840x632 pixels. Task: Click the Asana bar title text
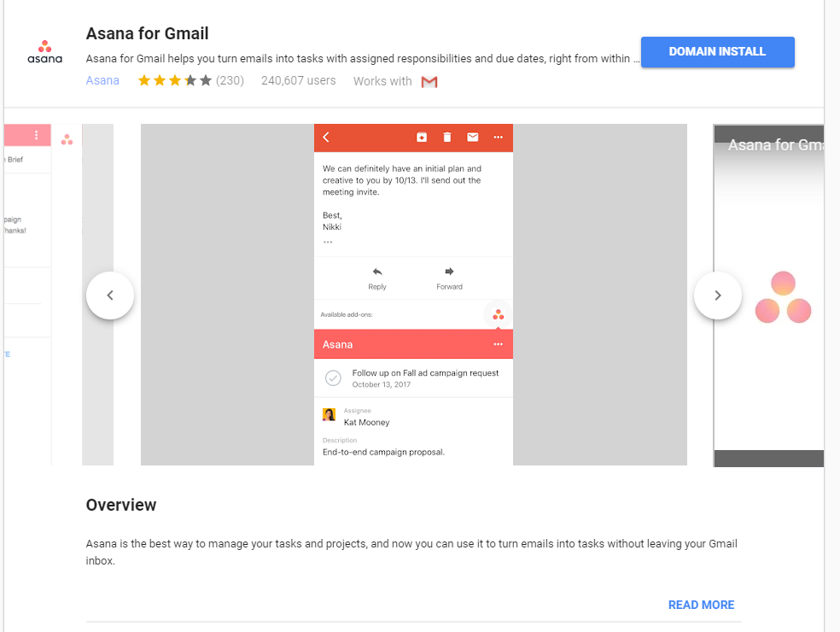click(x=337, y=345)
